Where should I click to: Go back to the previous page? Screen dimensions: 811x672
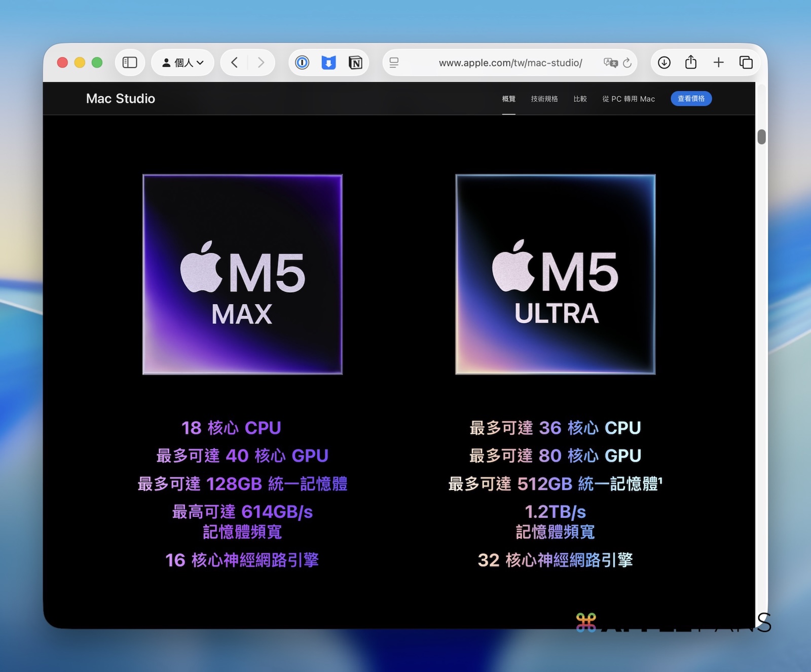[234, 62]
